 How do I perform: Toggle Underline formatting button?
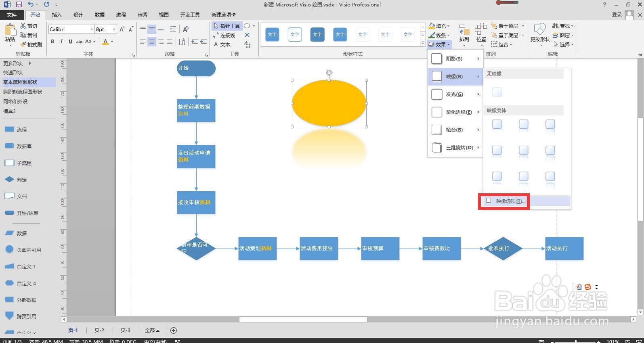click(70, 42)
